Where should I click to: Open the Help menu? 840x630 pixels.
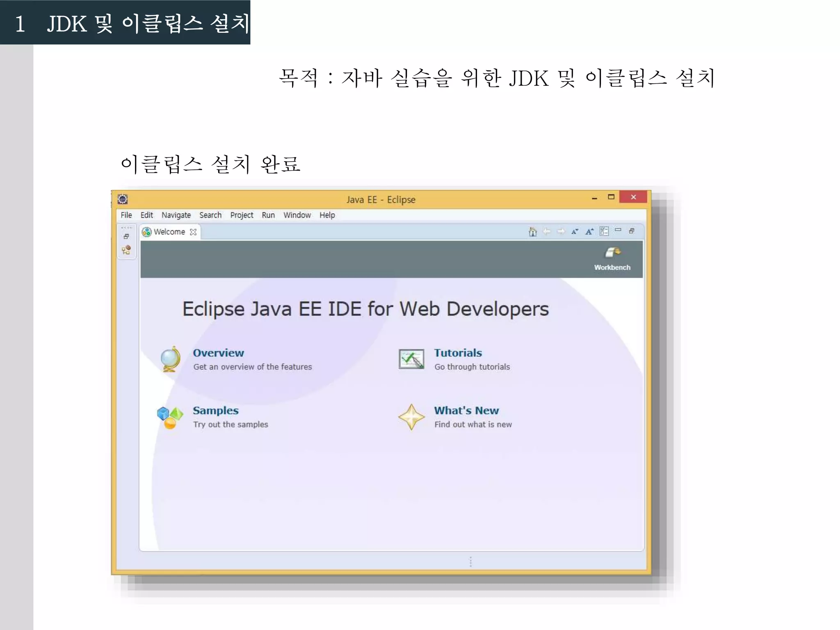pos(327,215)
